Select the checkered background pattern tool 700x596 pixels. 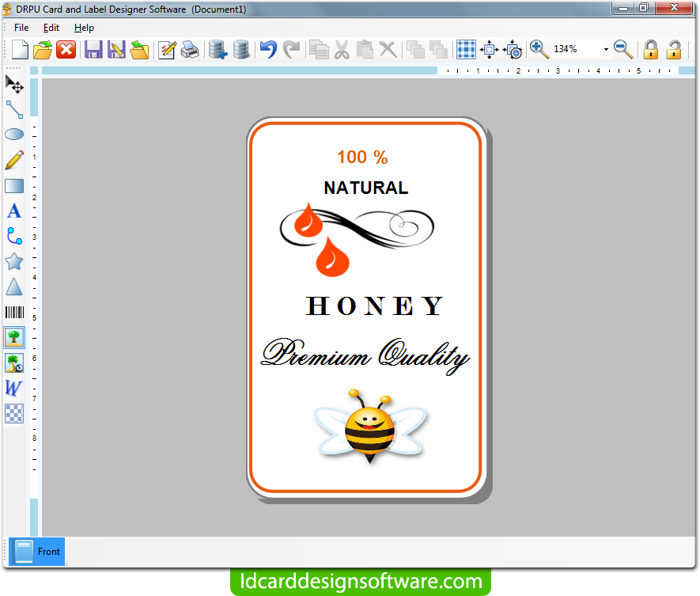pyautogui.click(x=14, y=413)
